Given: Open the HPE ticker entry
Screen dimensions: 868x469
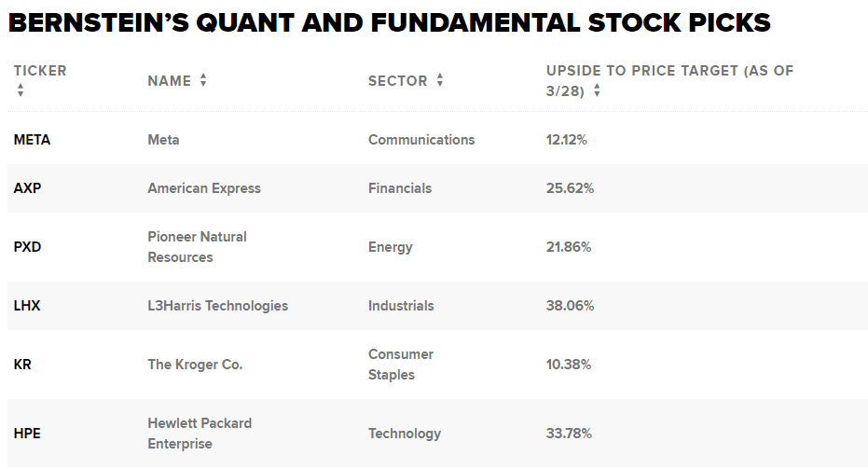Looking at the screenshot, I should [27, 434].
